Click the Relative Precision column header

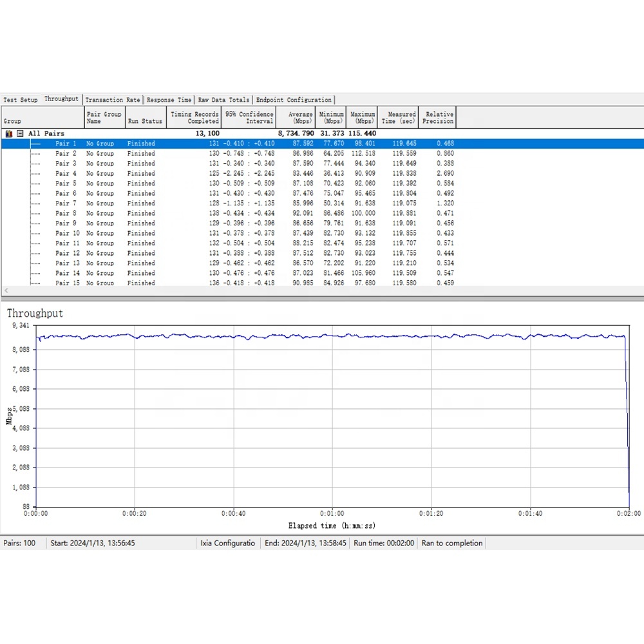click(x=437, y=117)
